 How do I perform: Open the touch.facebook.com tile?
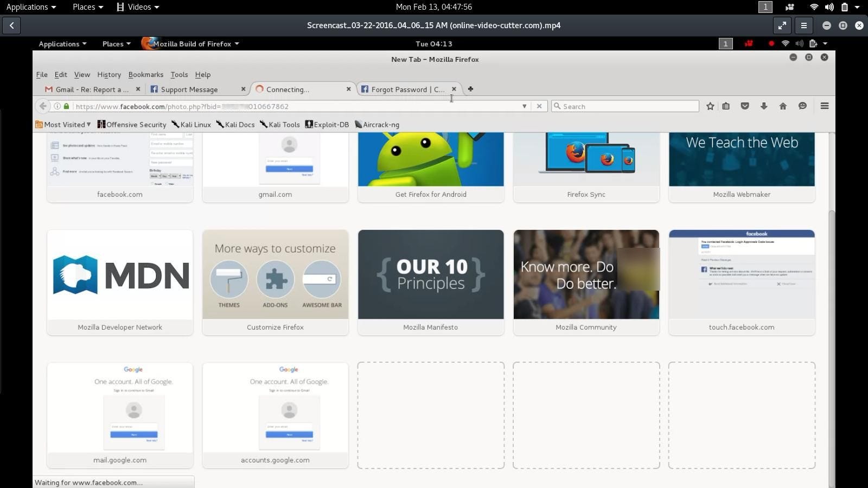[x=742, y=282]
